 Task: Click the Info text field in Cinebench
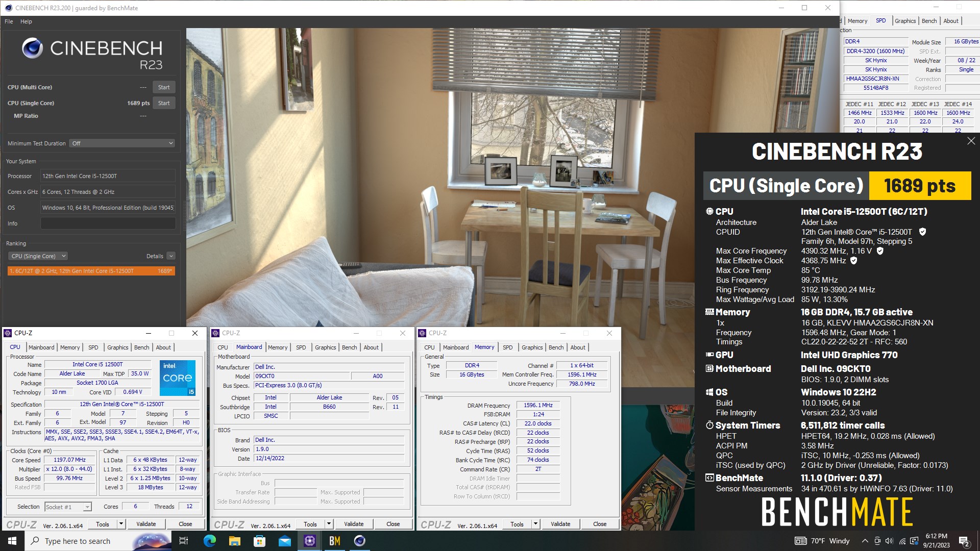coord(108,223)
